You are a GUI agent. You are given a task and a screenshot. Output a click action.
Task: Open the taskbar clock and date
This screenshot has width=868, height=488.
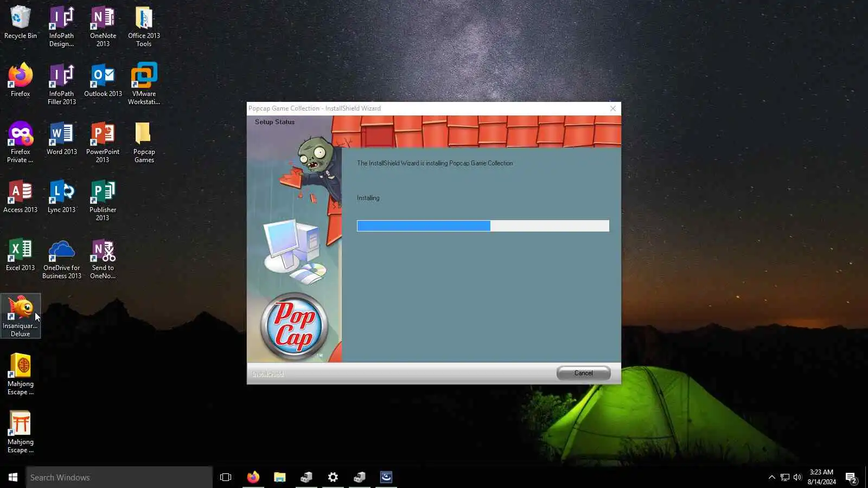point(821,477)
